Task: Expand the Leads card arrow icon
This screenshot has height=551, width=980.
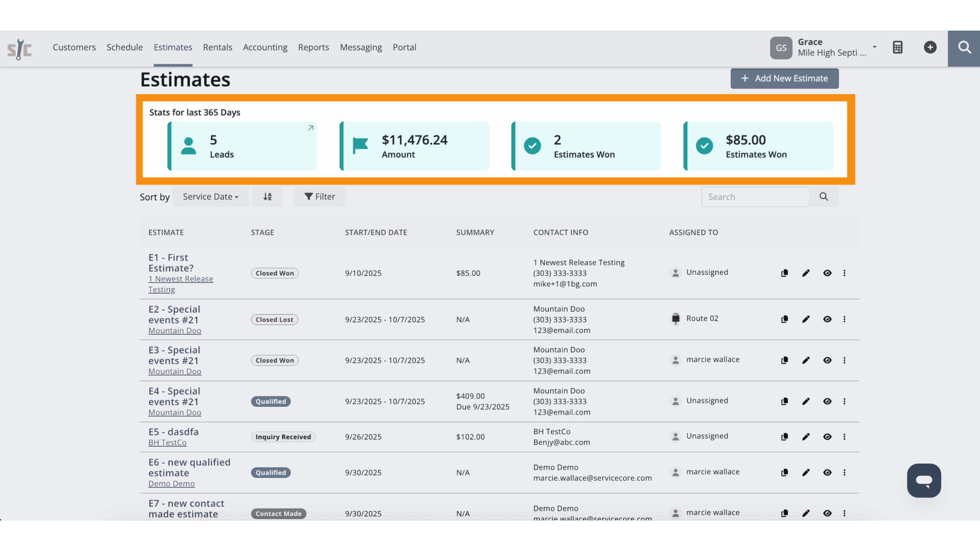Action: tap(310, 128)
